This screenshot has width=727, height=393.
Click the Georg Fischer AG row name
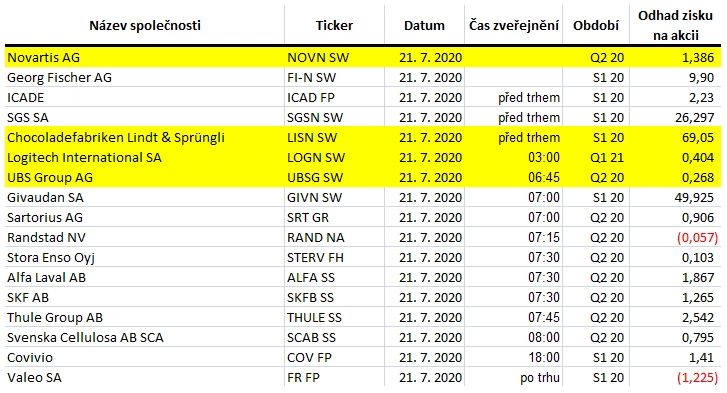(x=59, y=77)
